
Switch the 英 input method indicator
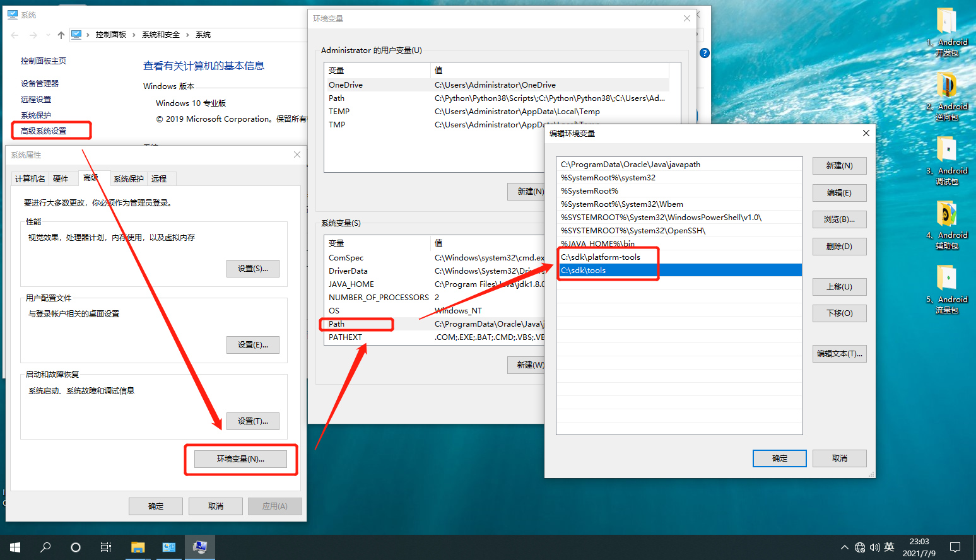pyautogui.click(x=890, y=547)
